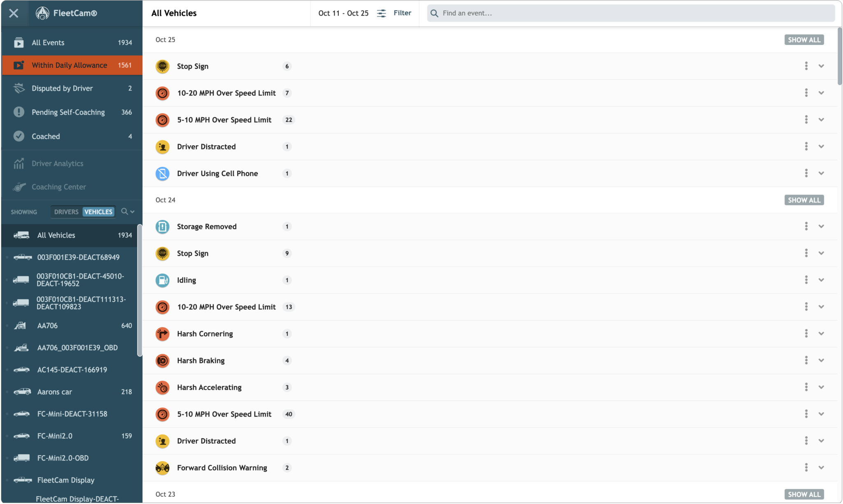Click the Storage Removed event icon
This screenshot has height=504, width=843.
point(162,227)
